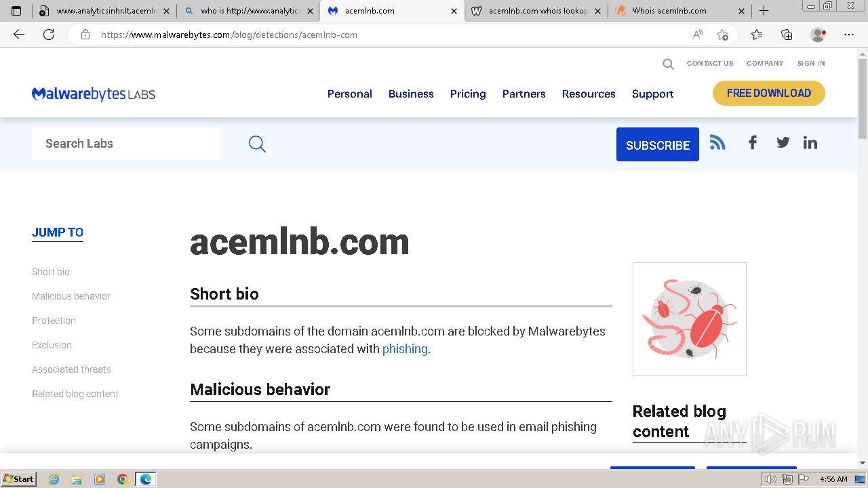Click Edge icon in taskbar
This screenshot has width=868, height=488.
(x=145, y=479)
